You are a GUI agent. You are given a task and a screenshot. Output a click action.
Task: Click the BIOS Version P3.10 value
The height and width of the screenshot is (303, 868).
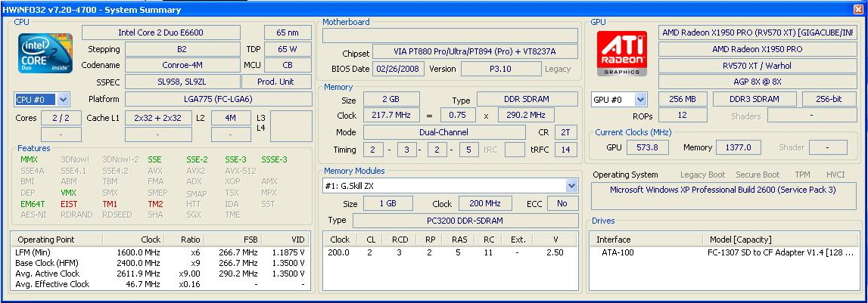pyautogui.click(x=501, y=69)
